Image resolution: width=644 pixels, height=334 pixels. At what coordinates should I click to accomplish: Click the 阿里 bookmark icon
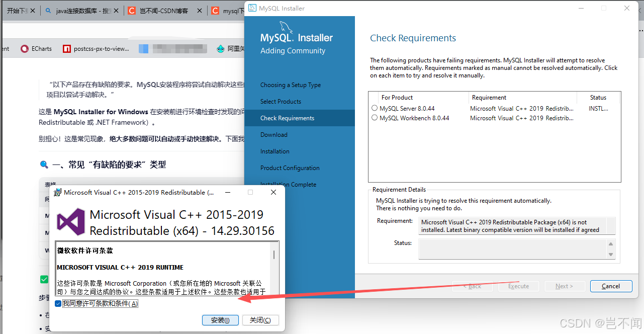(220, 49)
